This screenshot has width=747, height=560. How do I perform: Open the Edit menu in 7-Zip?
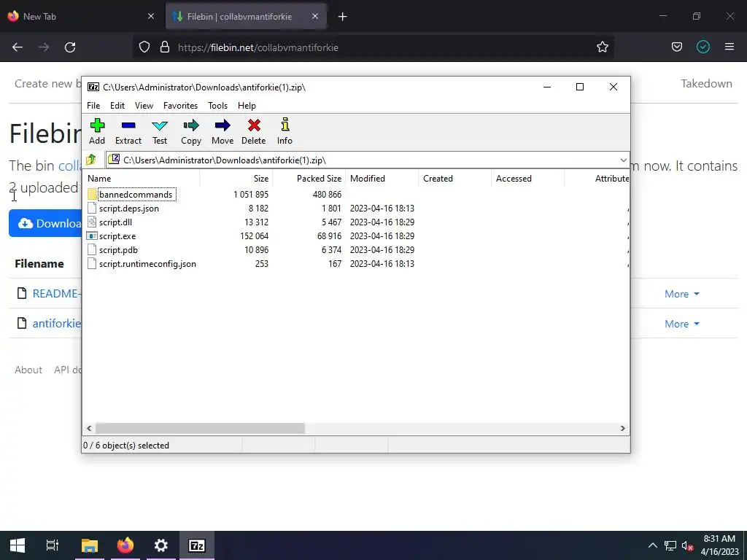pyautogui.click(x=117, y=106)
